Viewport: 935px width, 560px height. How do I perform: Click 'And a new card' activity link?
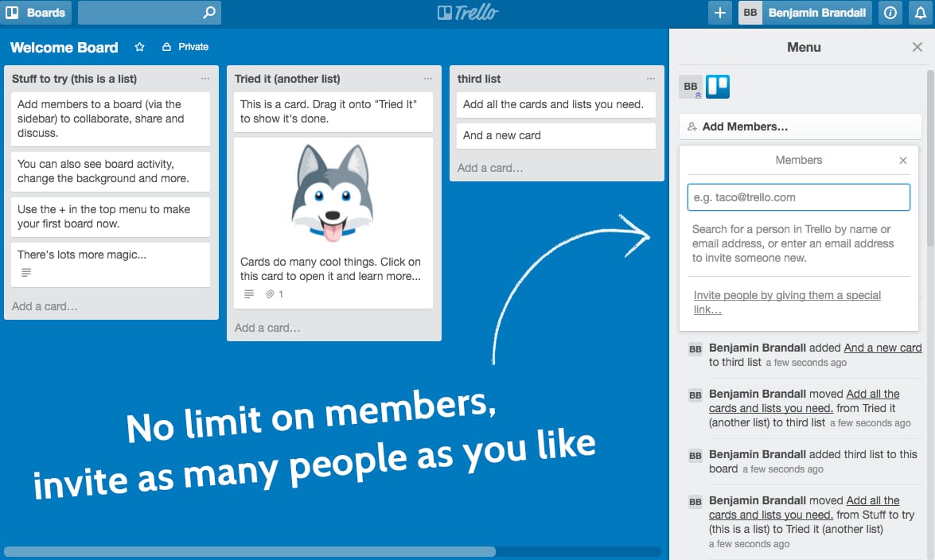pos(882,348)
